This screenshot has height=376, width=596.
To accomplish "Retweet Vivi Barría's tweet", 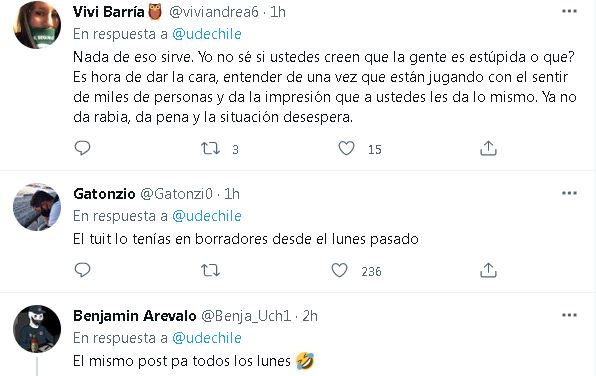I will click(x=210, y=148).
